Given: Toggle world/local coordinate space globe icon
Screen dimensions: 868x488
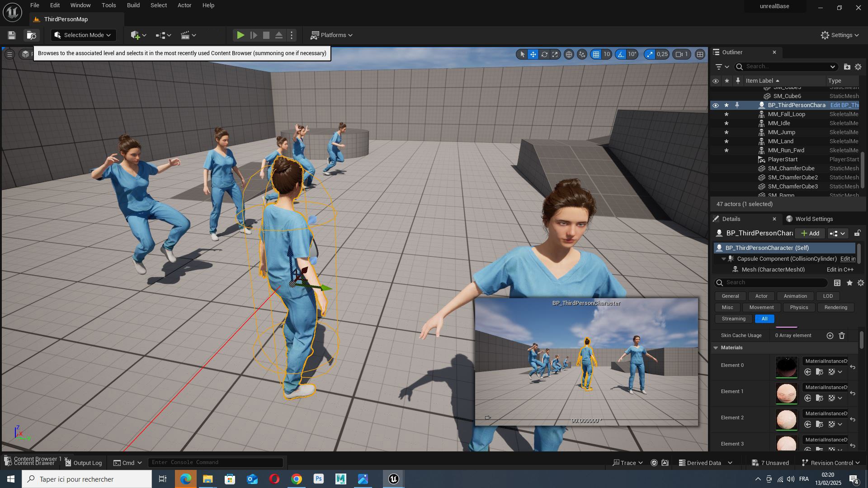Looking at the screenshot, I should (x=569, y=54).
